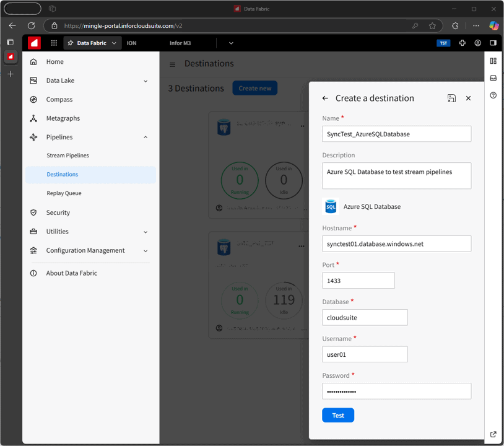Viewport: 504px width, 446px height.
Task: Click the password key icon in address bar
Action: click(x=415, y=26)
